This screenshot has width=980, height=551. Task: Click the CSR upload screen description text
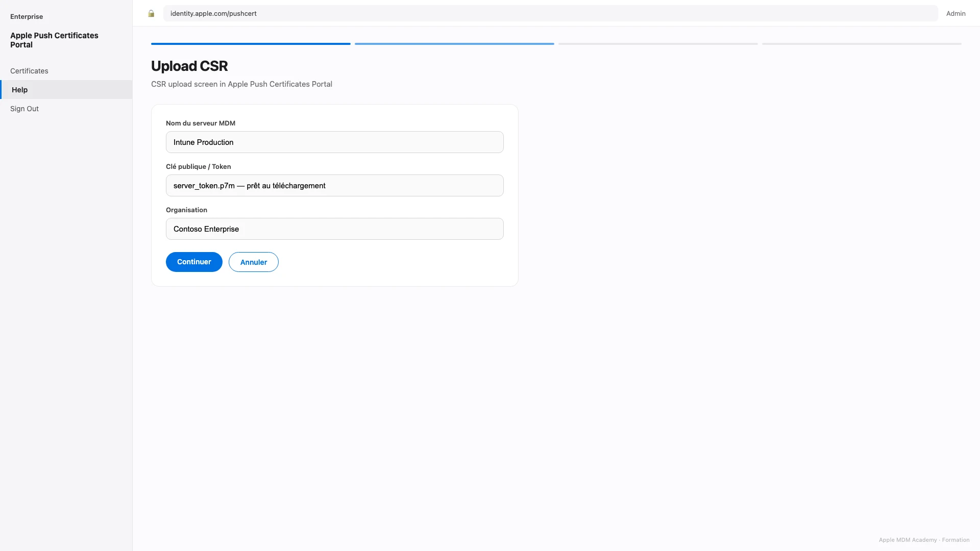click(x=241, y=84)
